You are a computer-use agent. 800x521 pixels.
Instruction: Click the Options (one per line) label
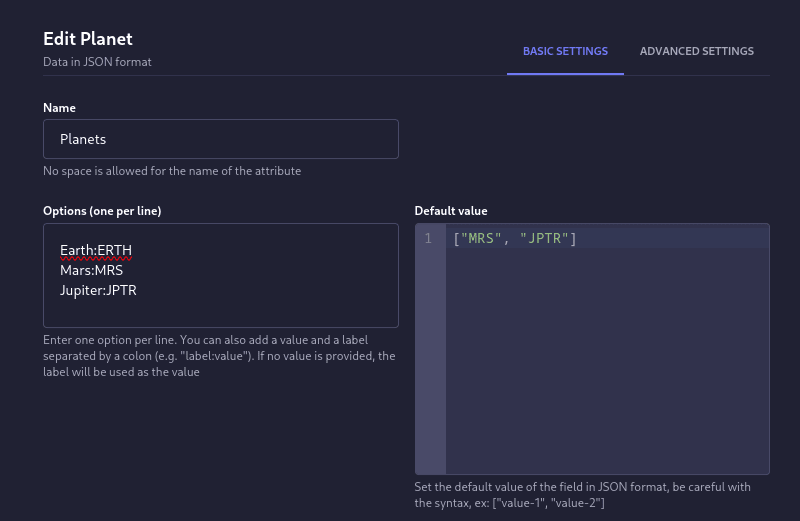pyautogui.click(x=102, y=211)
